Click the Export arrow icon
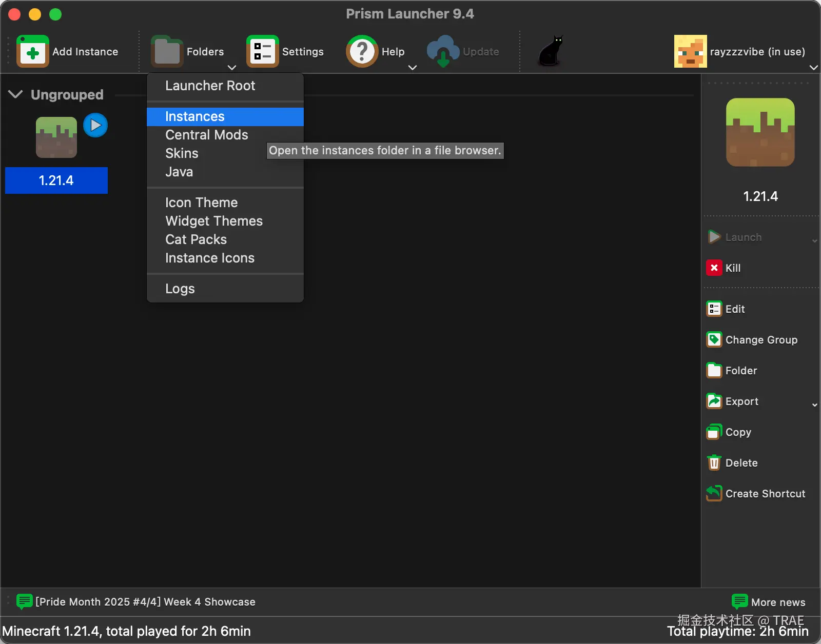Screen dimensions: 821x644 (x=714, y=401)
